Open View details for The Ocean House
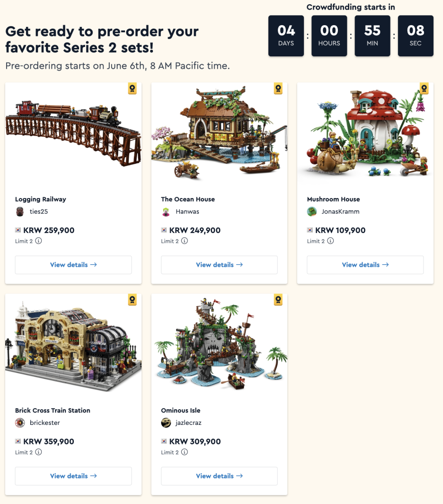443x504 pixels. (x=219, y=265)
